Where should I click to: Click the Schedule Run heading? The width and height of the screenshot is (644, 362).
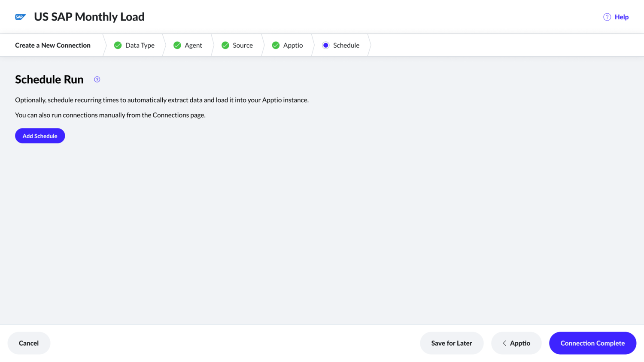tap(49, 79)
